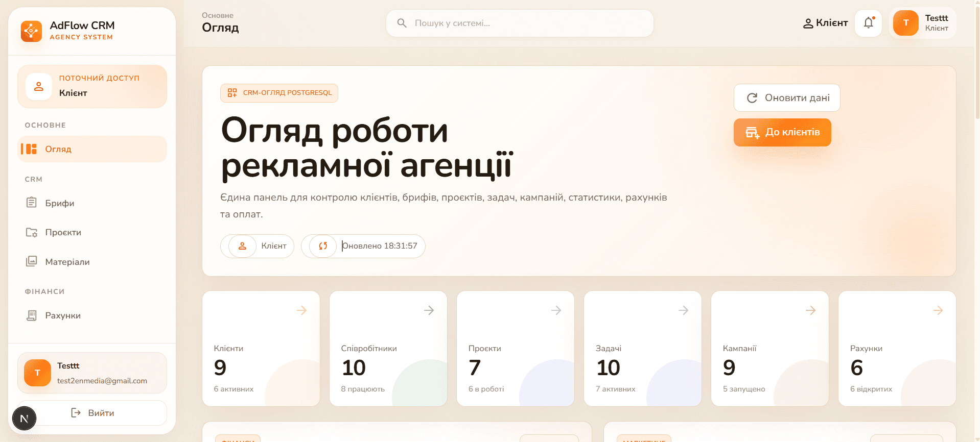Click the refresh icon on Оновити дані
This screenshot has width=980, height=442.
pos(752,98)
